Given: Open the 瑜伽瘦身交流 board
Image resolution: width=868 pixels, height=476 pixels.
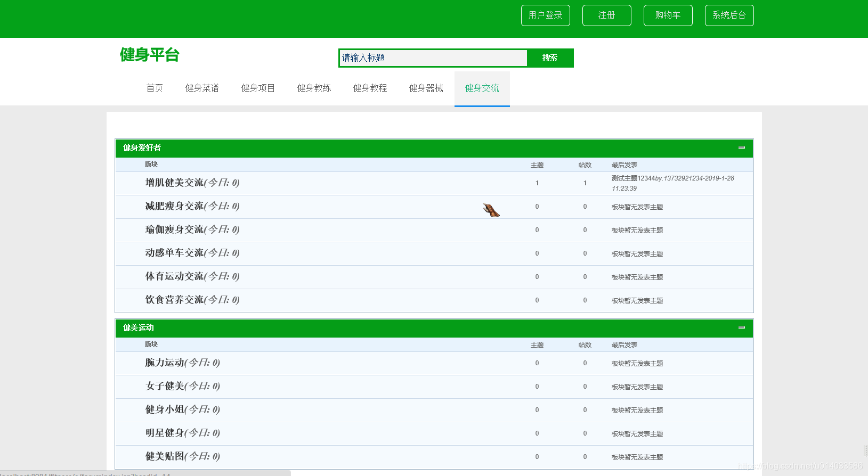Looking at the screenshot, I should (175, 229).
